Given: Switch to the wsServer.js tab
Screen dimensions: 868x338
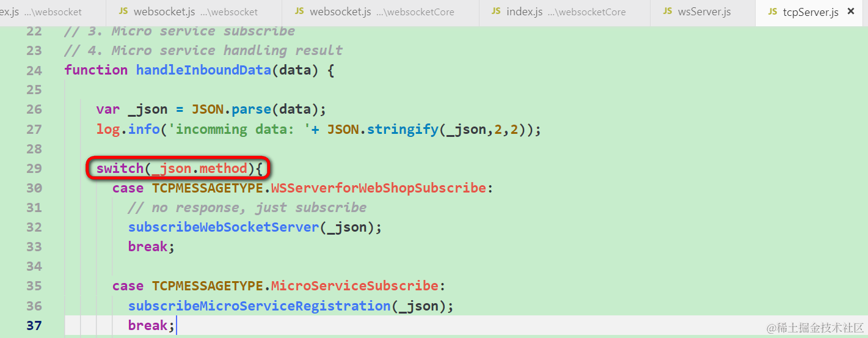Looking at the screenshot, I should [702, 13].
